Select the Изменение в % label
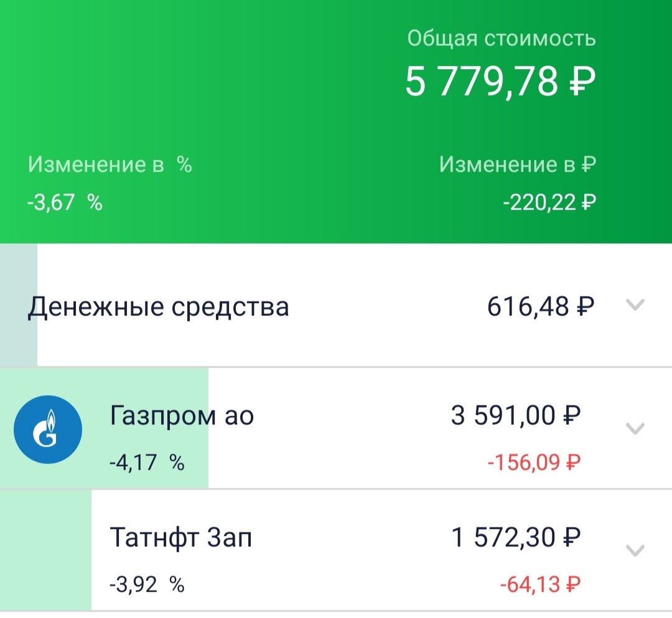Image resolution: width=672 pixels, height=618 pixels. click(x=110, y=164)
